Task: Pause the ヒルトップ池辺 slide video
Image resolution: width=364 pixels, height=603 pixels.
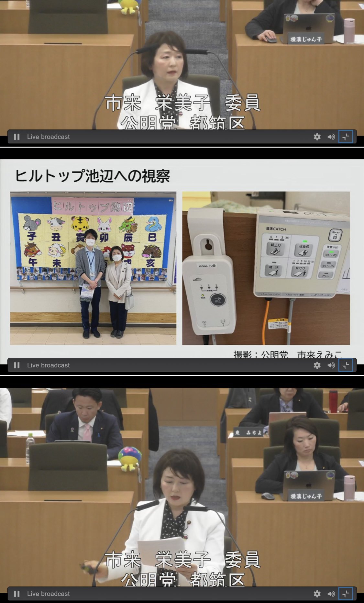Action: [17, 365]
